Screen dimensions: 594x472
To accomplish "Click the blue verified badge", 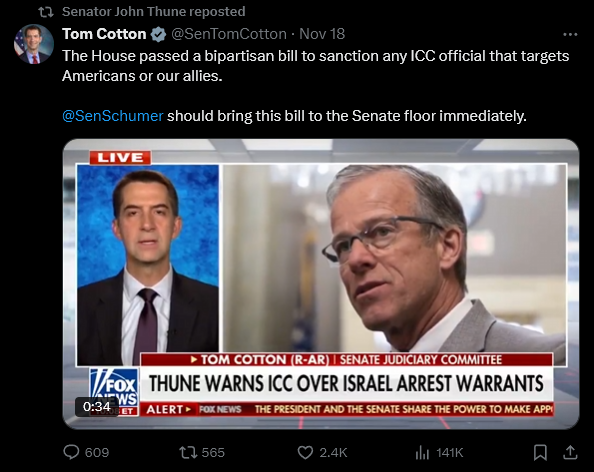I will click(x=158, y=34).
